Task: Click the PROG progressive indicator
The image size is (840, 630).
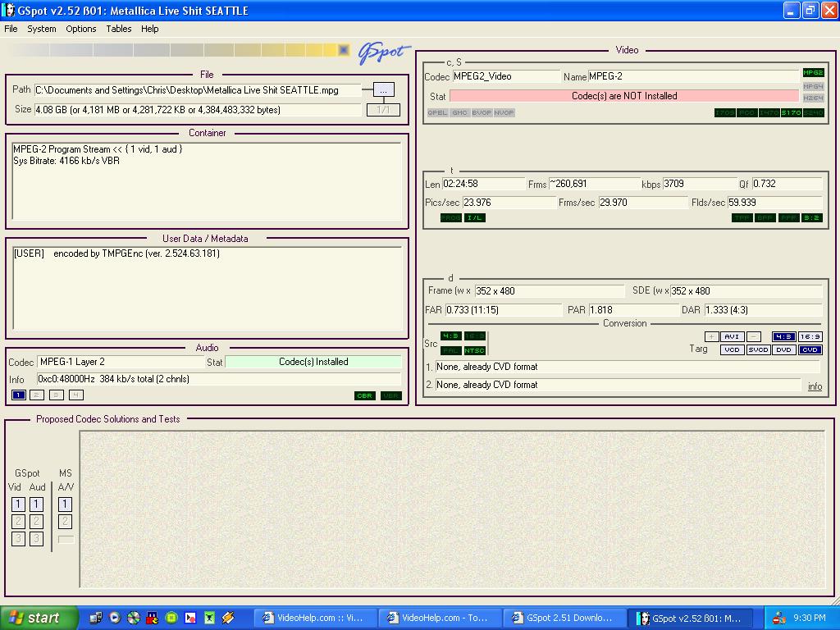Action: tap(450, 218)
